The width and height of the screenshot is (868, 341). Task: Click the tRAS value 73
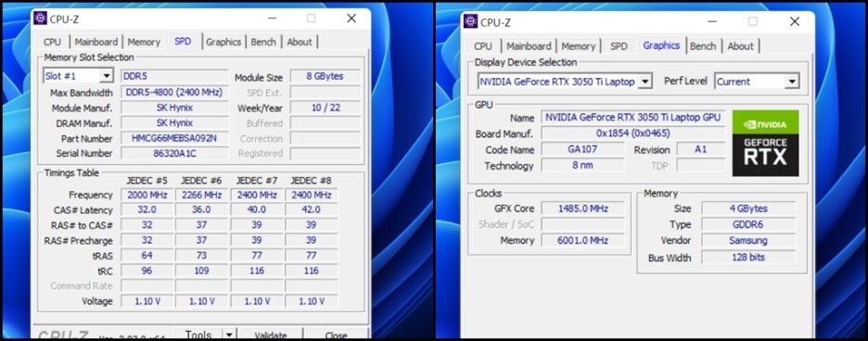coord(201,255)
